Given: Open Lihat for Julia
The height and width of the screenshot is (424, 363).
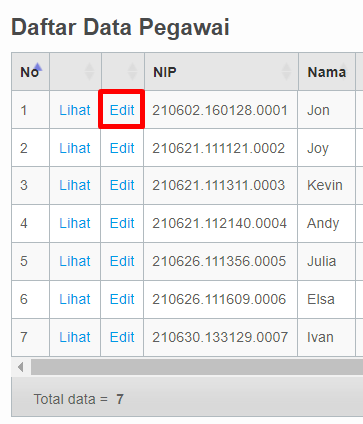Looking at the screenshot, I should point(75,261).
